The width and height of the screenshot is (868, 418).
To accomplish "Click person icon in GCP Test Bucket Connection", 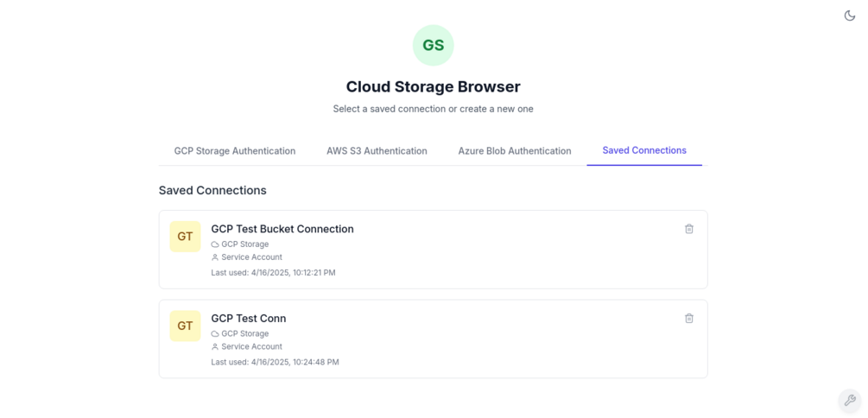I will pyautogui.click(x=215, y=257).
